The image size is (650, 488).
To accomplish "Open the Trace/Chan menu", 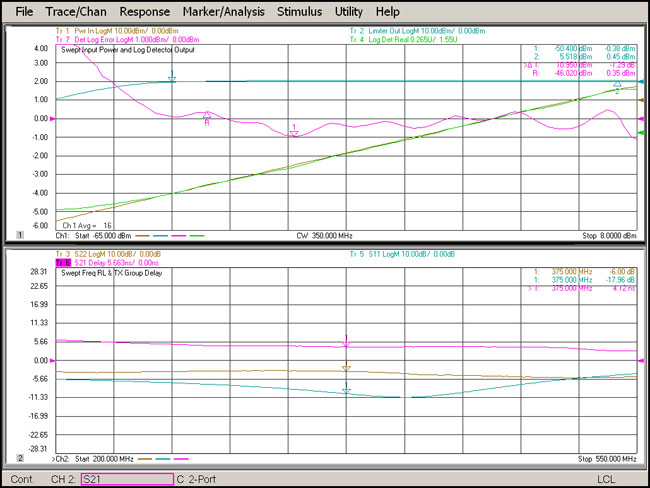I will [x=77, y=12].
